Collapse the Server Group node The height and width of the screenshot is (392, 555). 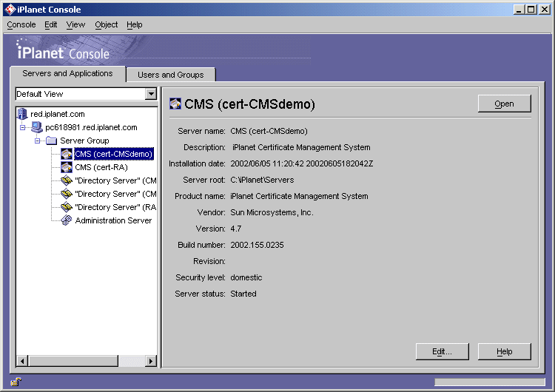click(x=37, y=141)
